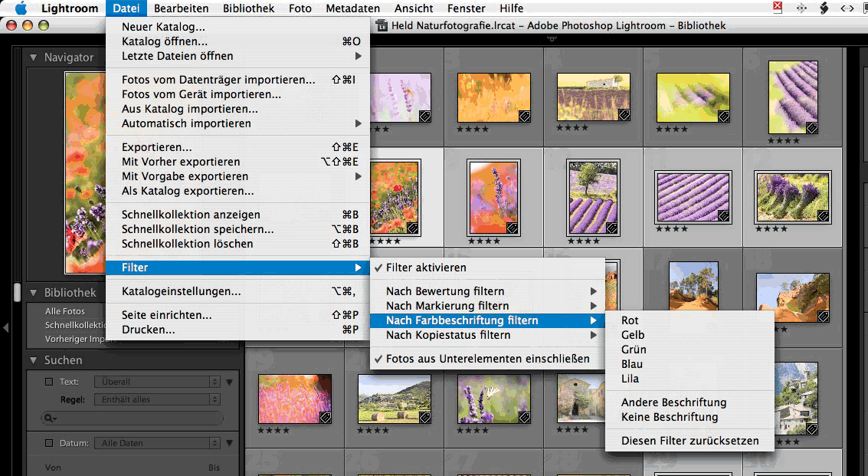The height and width of the screenshot is (476, 868).
Task: Select Drucken menu entry
Action: (237, 330)
